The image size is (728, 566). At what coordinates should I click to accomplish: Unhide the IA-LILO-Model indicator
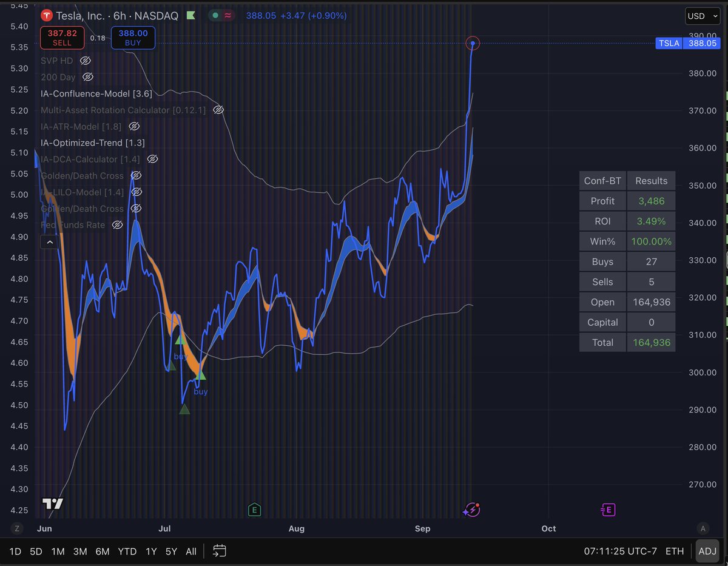136,192
